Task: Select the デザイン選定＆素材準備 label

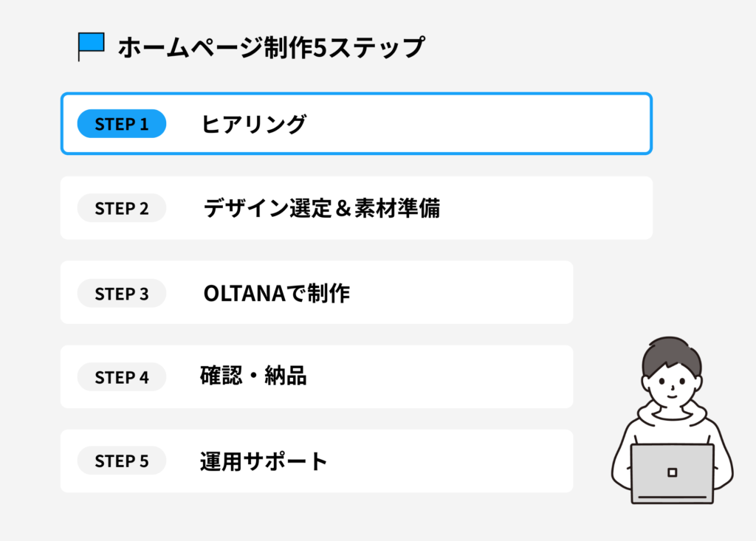Action: click(322, 209)
